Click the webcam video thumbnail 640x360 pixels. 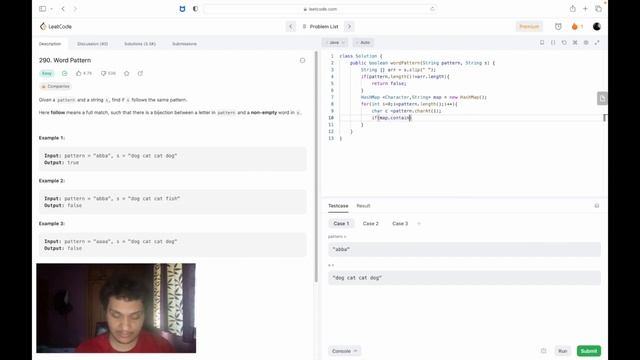click(116, 308)
